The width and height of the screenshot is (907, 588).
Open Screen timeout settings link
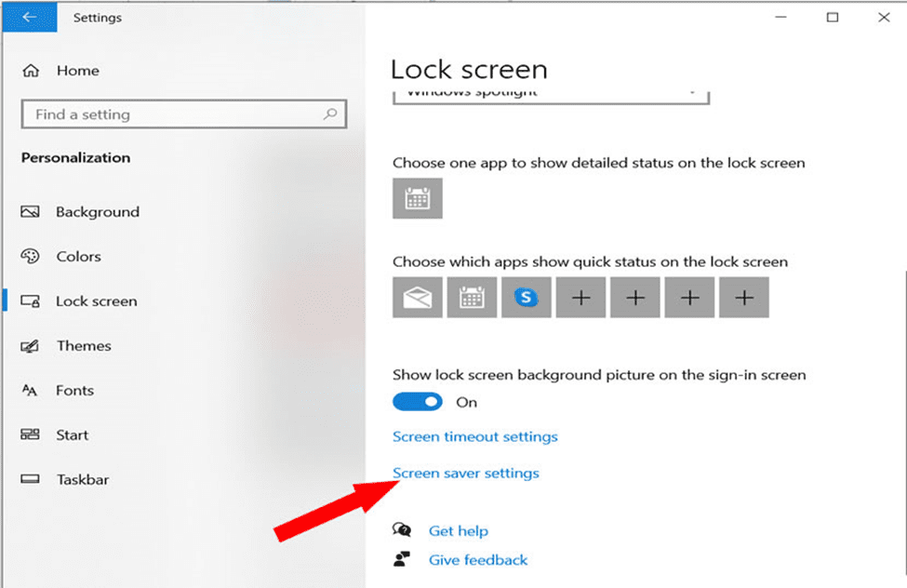tap(474, 436)
